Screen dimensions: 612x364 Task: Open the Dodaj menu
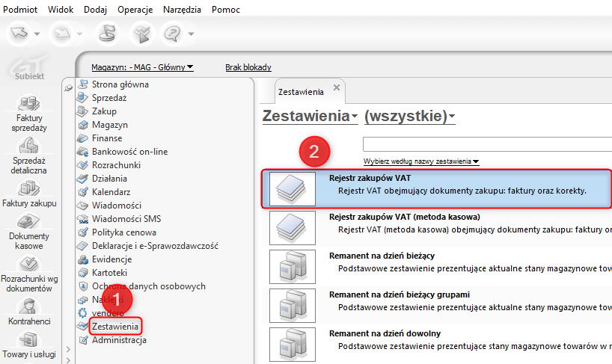tap(95, 10)
